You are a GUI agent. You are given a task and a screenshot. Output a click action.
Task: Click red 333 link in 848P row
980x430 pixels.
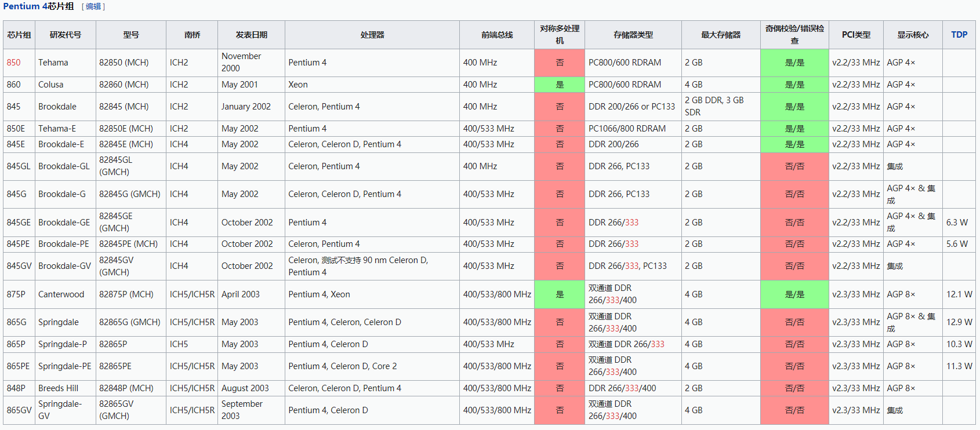pos(631,388)
